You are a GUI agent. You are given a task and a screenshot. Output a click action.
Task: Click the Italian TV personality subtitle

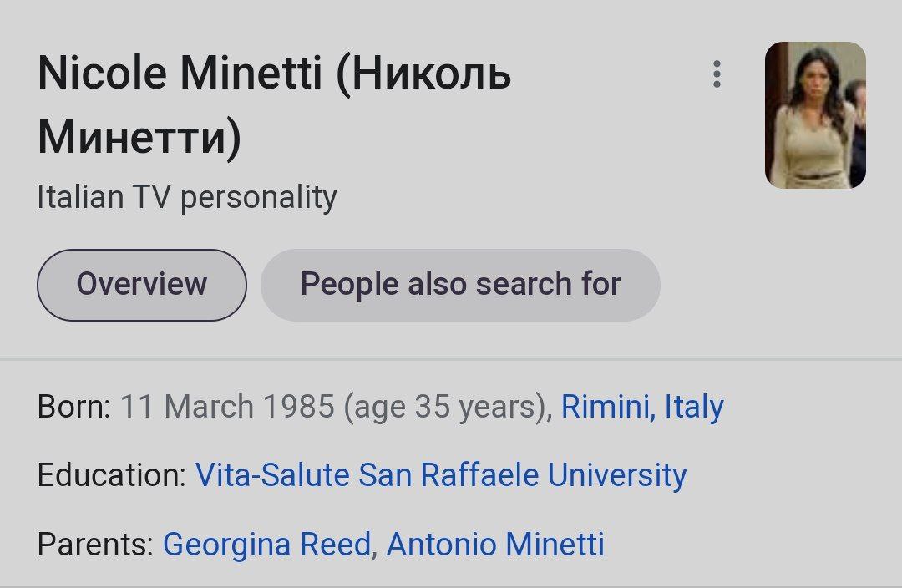(x=187, y=197)
